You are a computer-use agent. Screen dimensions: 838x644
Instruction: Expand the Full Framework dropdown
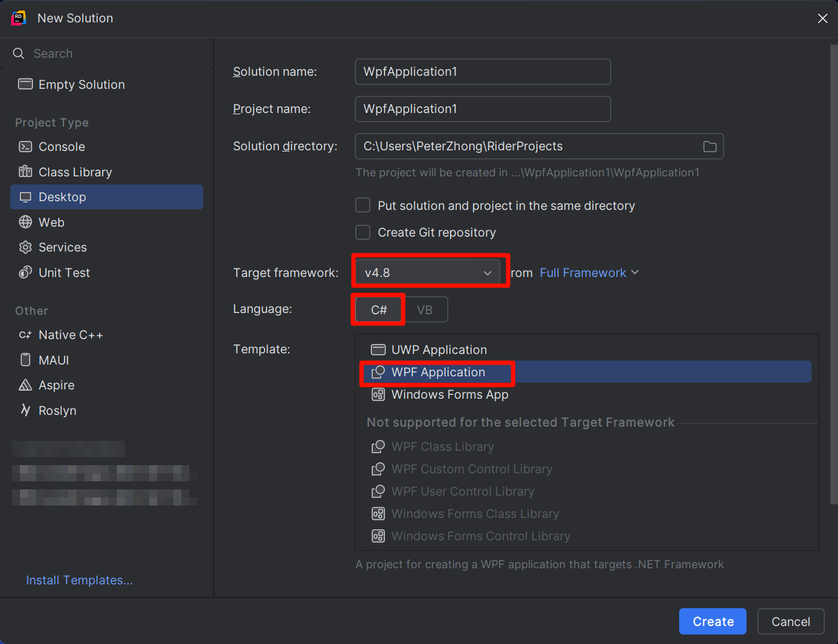point(589,273)
